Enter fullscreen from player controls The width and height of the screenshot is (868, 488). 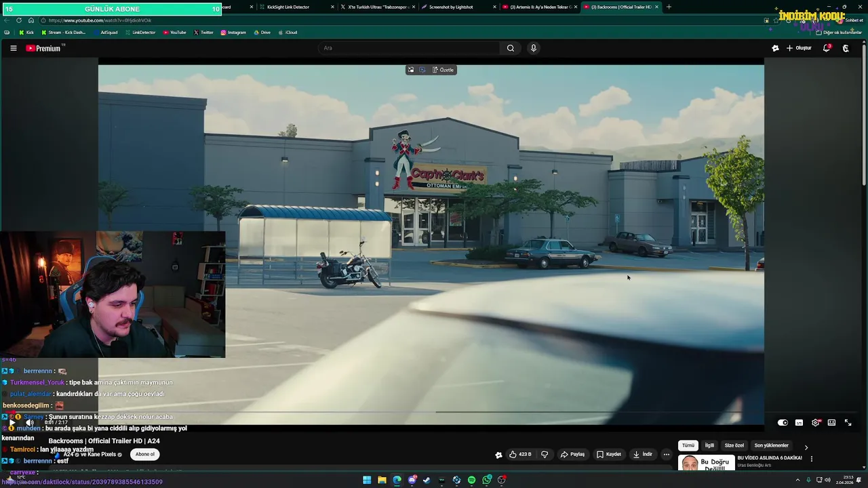848,422
